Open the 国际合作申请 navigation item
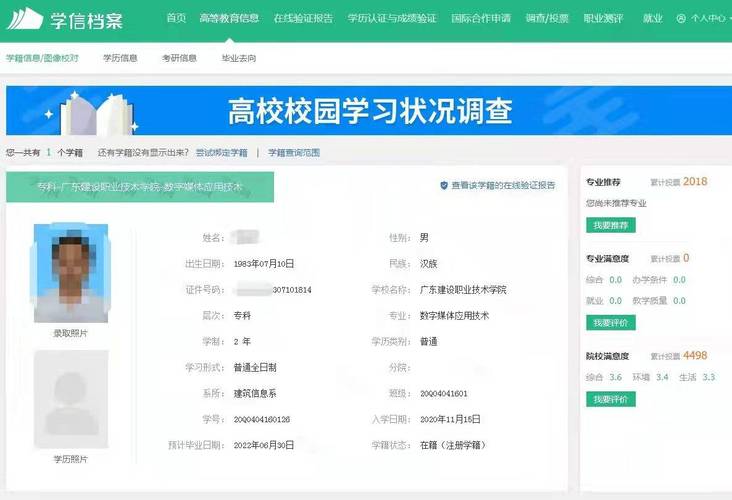732x500 pixels. (x=481, y=18)
